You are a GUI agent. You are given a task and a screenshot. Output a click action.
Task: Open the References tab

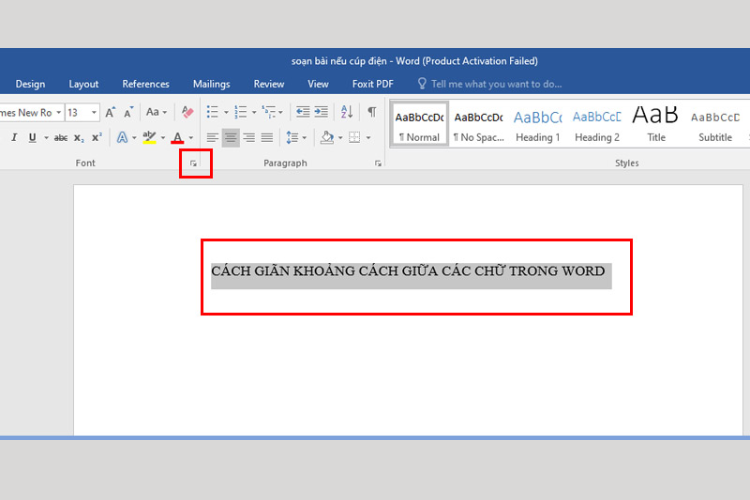tap(146, 84)
